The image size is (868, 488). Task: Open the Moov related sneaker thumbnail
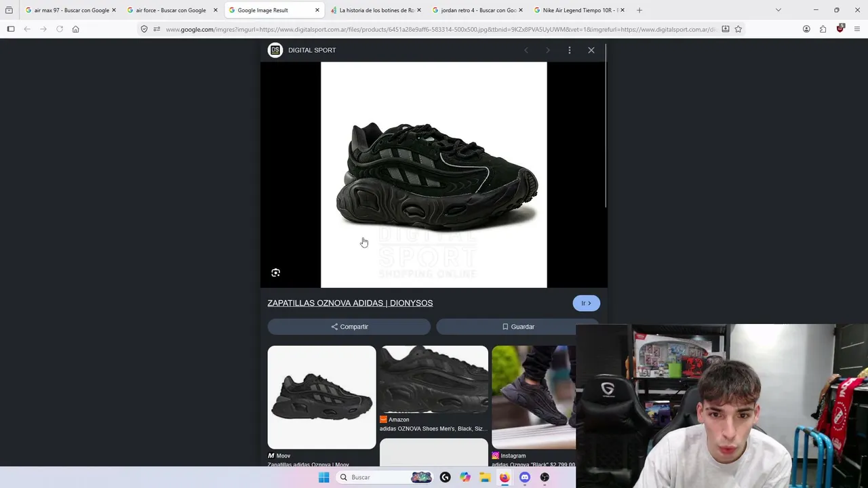[x=321, y=397]
